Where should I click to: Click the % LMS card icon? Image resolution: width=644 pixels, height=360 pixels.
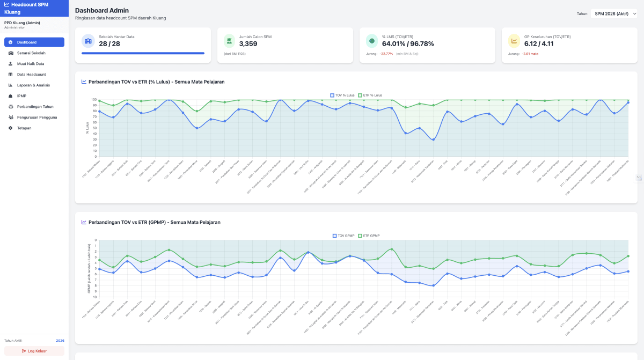point(371,41)
